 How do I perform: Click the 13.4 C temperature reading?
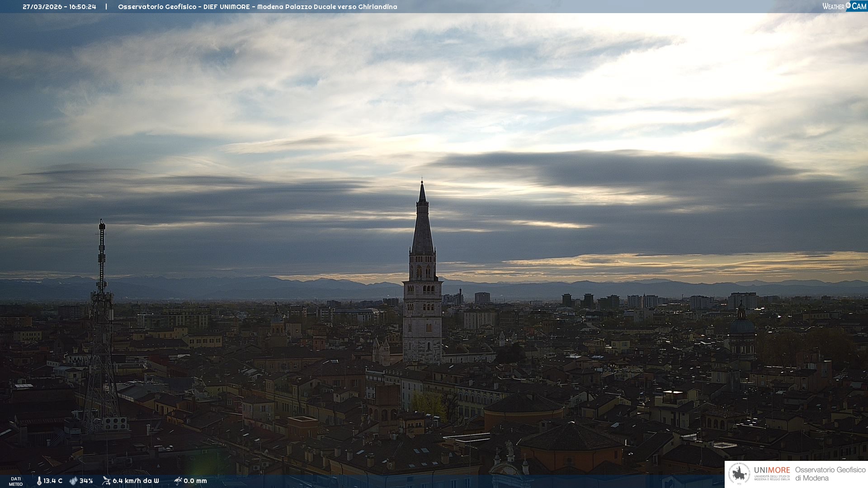[53, 481]
